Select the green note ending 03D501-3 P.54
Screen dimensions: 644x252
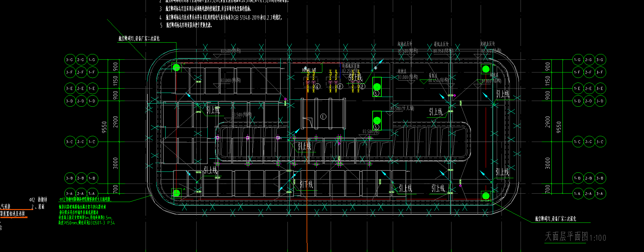coord(87,222)
